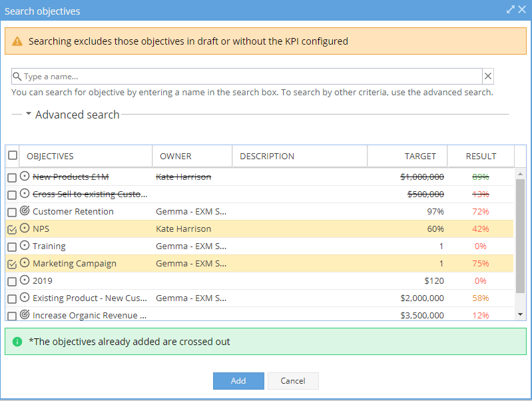Image resolution: width=532 pixels, height=401 pixels.
Task: Click the vertical scrollbar thumb of the list
Action: click(520, 236)
